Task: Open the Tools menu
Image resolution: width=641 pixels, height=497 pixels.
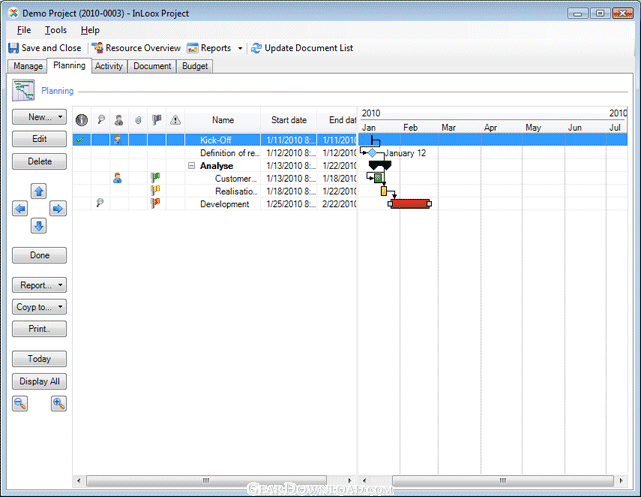Action: coord(56,30)
